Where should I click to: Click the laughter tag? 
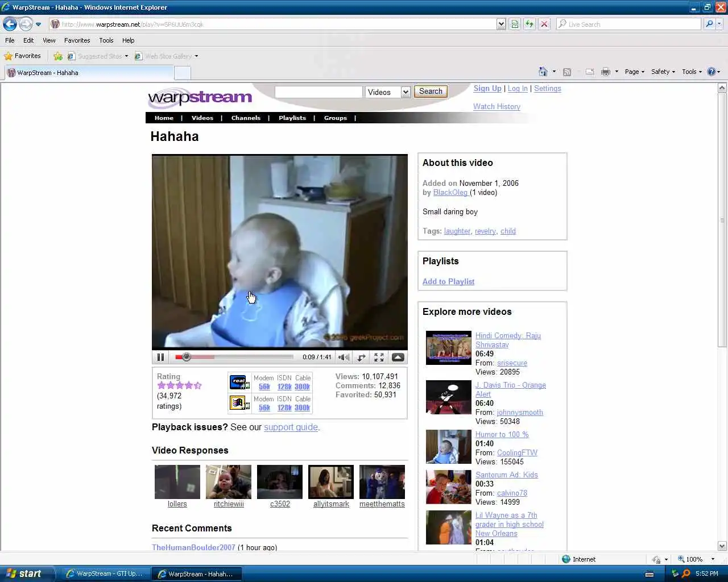pyautogui.click(x=457, y=231)
